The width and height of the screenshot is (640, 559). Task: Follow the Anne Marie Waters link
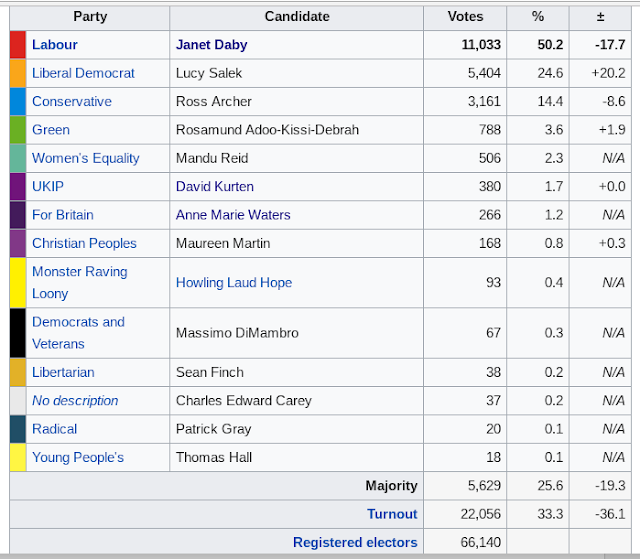(x=233, y=214)
